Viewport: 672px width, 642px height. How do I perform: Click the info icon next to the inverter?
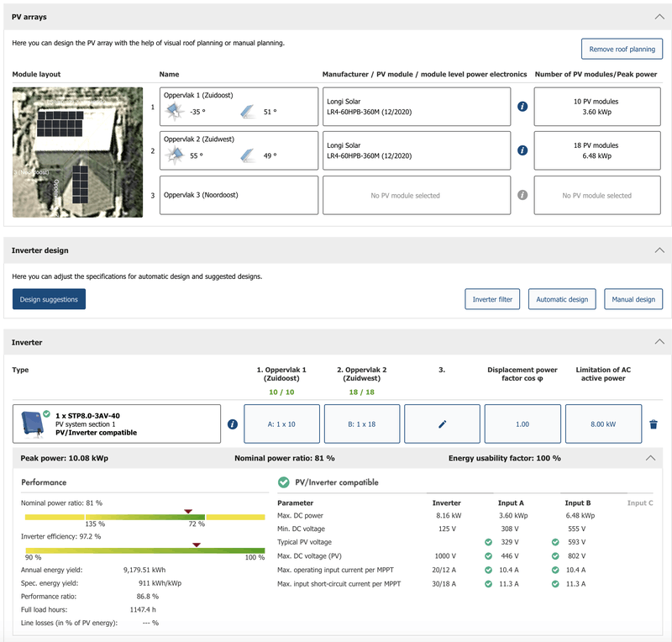233,424
